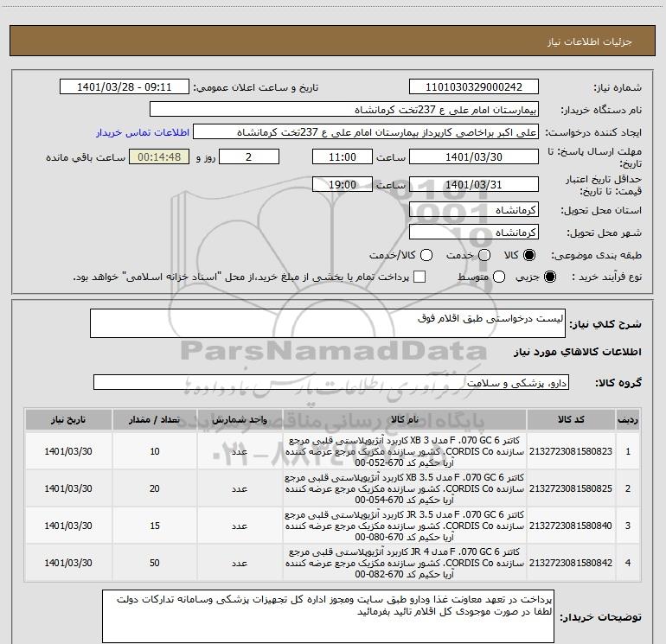Click the نام کالا column header
The width and height of the screenshot is (666, 644).
pos(405,420)
